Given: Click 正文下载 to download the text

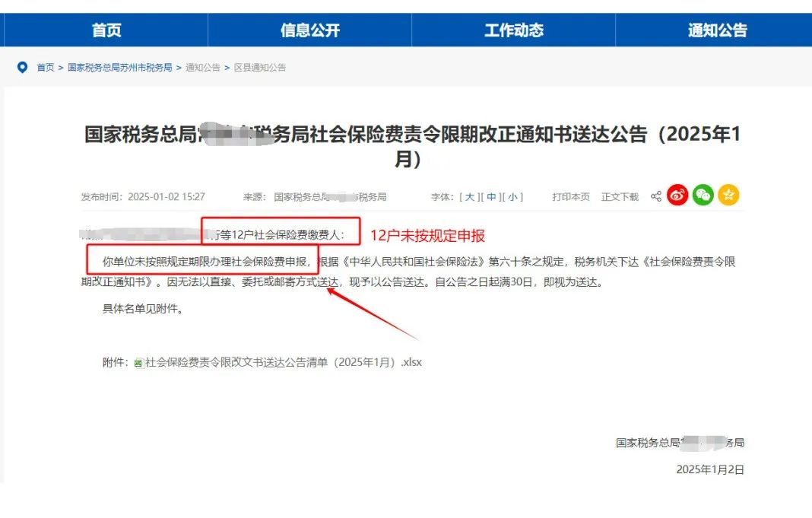Looking at the screenshot, I should (x=620, y=197).
